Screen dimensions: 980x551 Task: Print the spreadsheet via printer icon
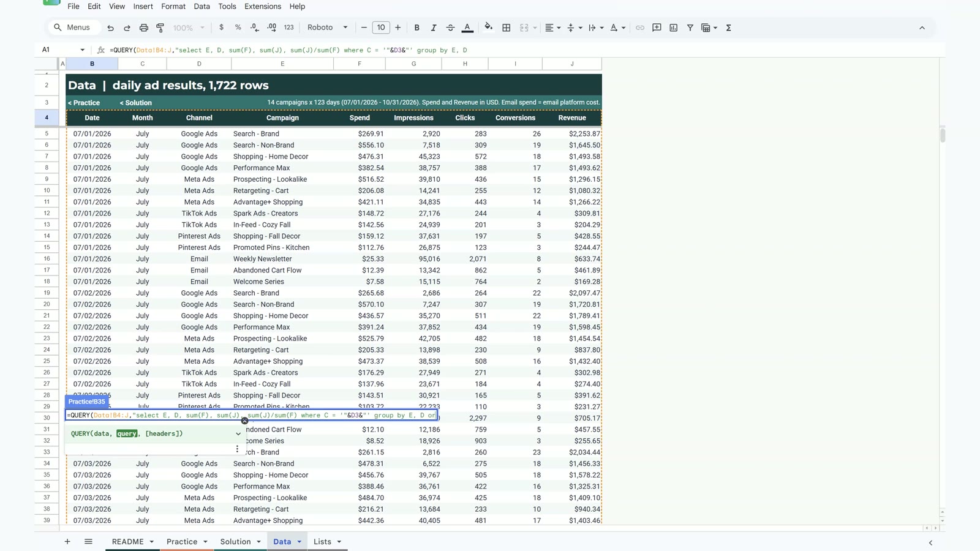(x=143, y=28)
